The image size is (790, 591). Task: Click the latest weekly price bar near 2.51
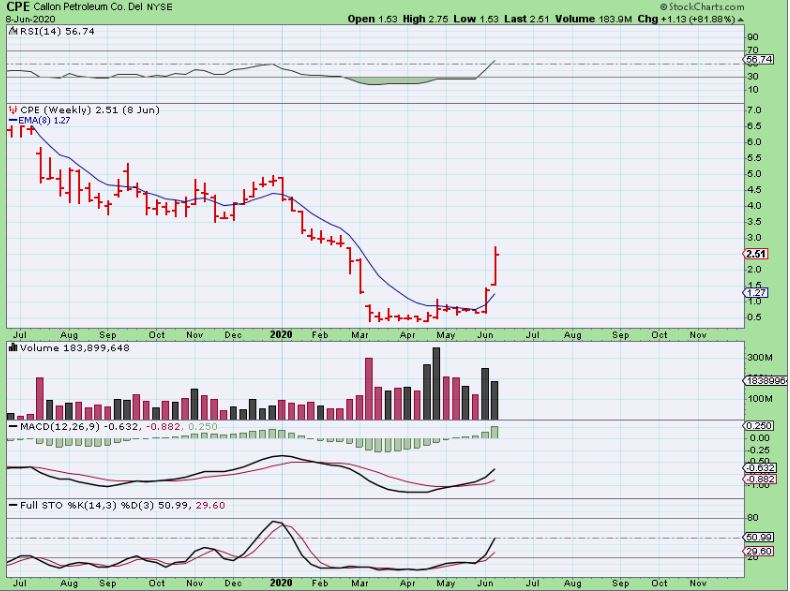[x=496, y=266]
